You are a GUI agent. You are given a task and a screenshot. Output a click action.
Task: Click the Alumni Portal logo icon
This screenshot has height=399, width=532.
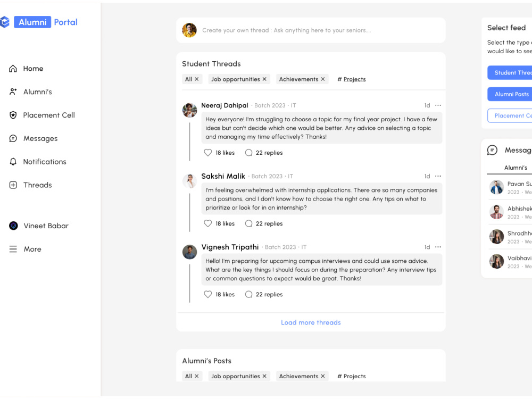tap(5, 22)
